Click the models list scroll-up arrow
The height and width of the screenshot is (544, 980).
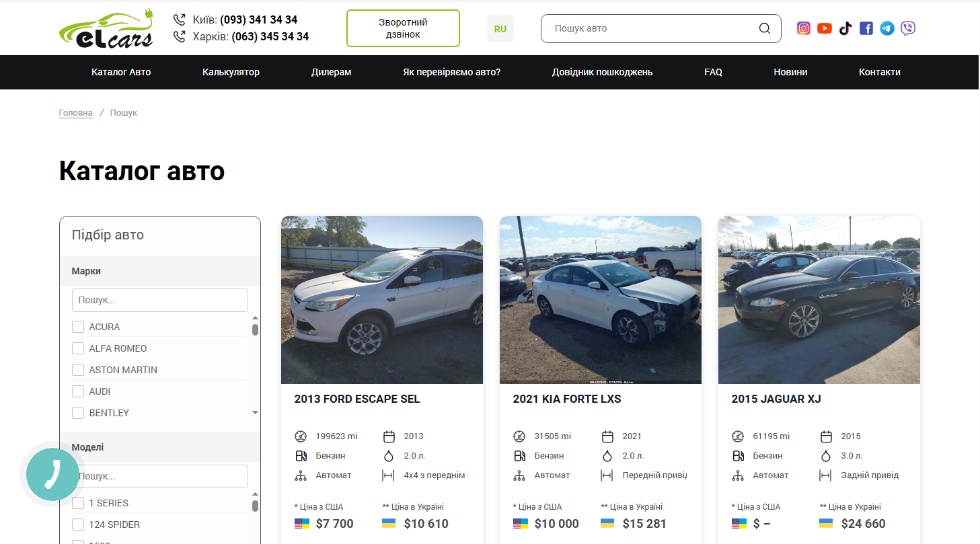255,494
